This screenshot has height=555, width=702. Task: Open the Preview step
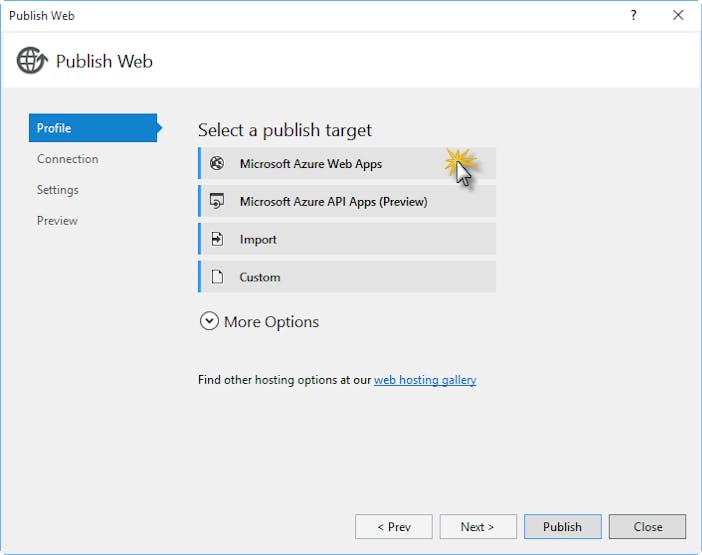click(x=57, y=221)
